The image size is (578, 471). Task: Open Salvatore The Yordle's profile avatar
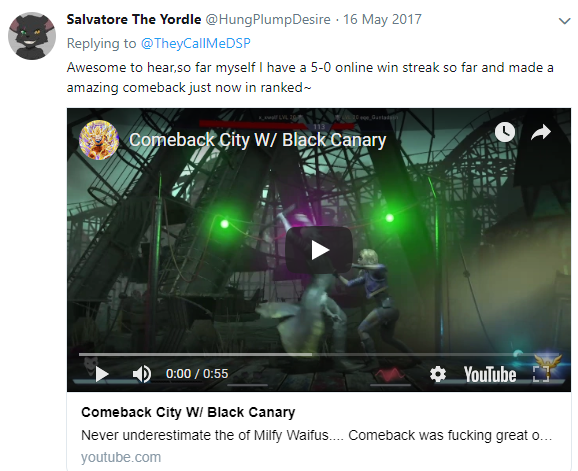pyautogui.click(x=32, y=36)
